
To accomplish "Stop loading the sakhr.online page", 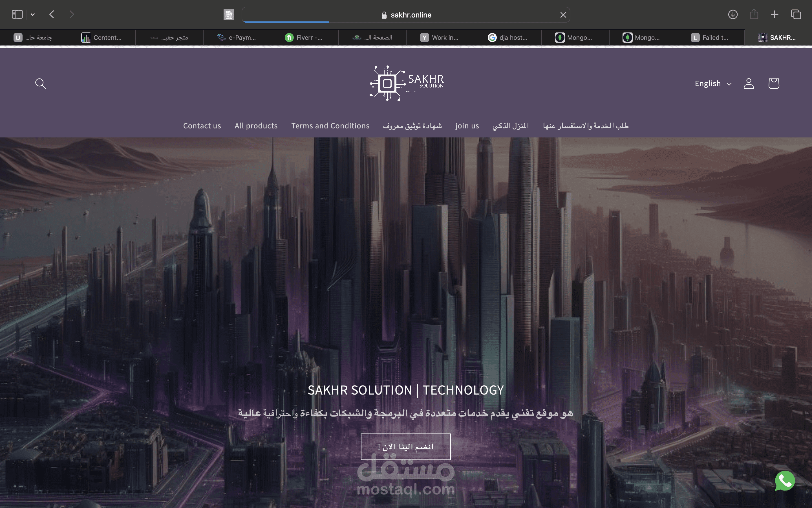I will click(x=563, y=15).
